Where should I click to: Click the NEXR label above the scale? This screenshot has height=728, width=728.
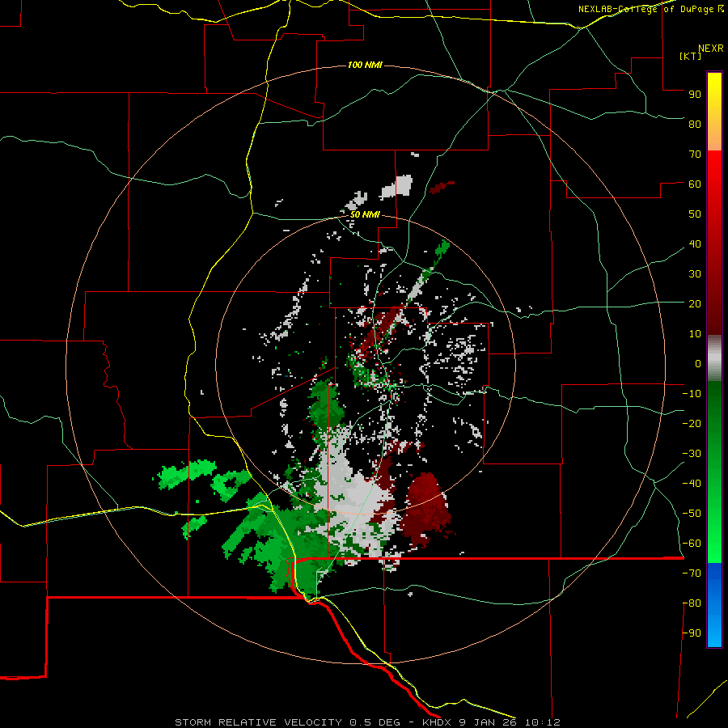tap(711, 49)
